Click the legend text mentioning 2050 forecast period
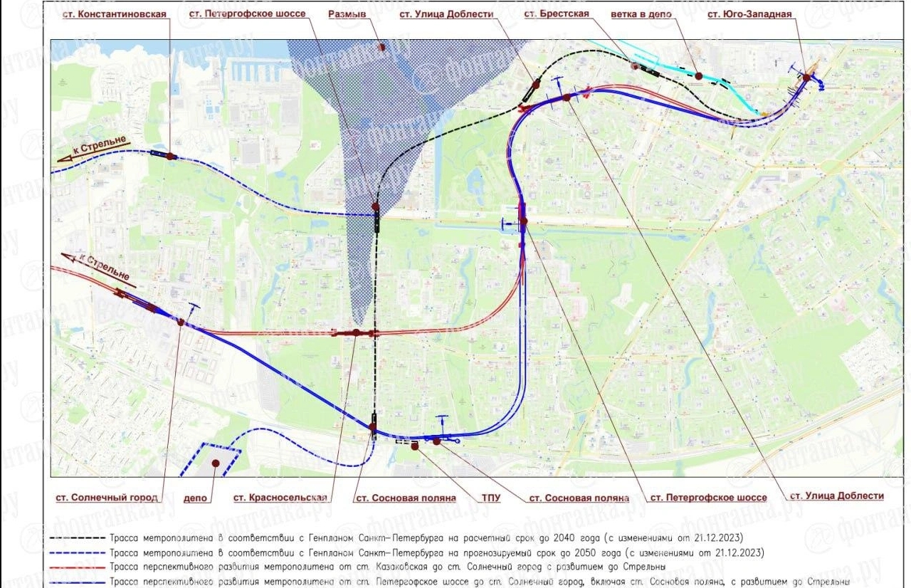This screenshot has width=911, height=588. pos(427,552)
